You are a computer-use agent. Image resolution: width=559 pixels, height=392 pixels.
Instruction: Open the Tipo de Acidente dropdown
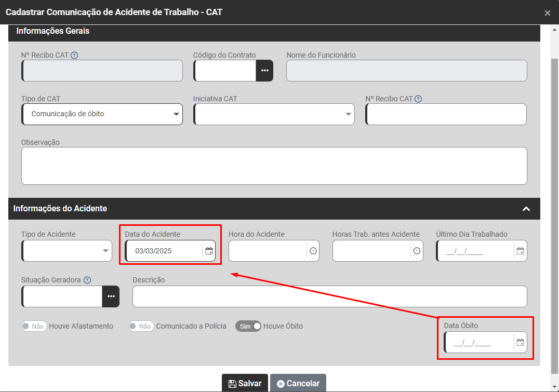point(66,251)
